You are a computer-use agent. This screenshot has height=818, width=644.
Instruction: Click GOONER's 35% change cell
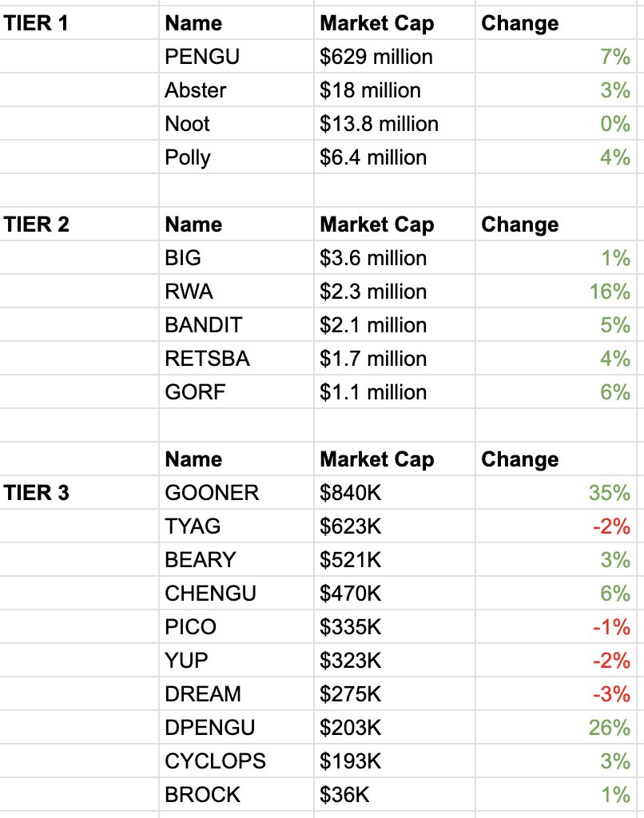[x=556, y=492]
